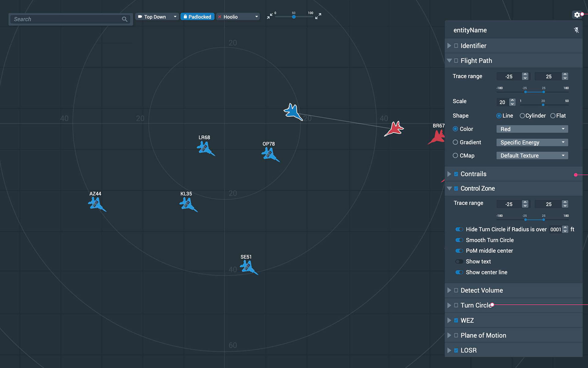Click the AZ44 aircraft icon on map

[96, 205]
